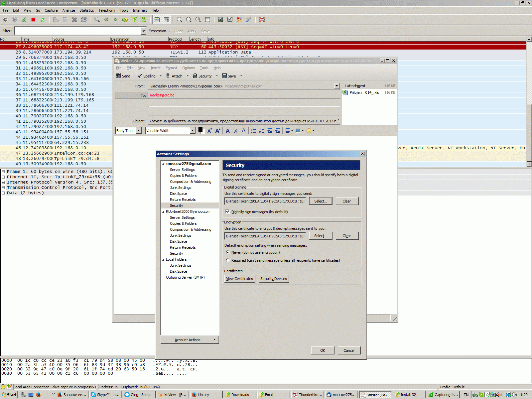This screenshot has height=399, width=532.
Task: Apply bold formatting in the message editor
Action: [228, 131]
